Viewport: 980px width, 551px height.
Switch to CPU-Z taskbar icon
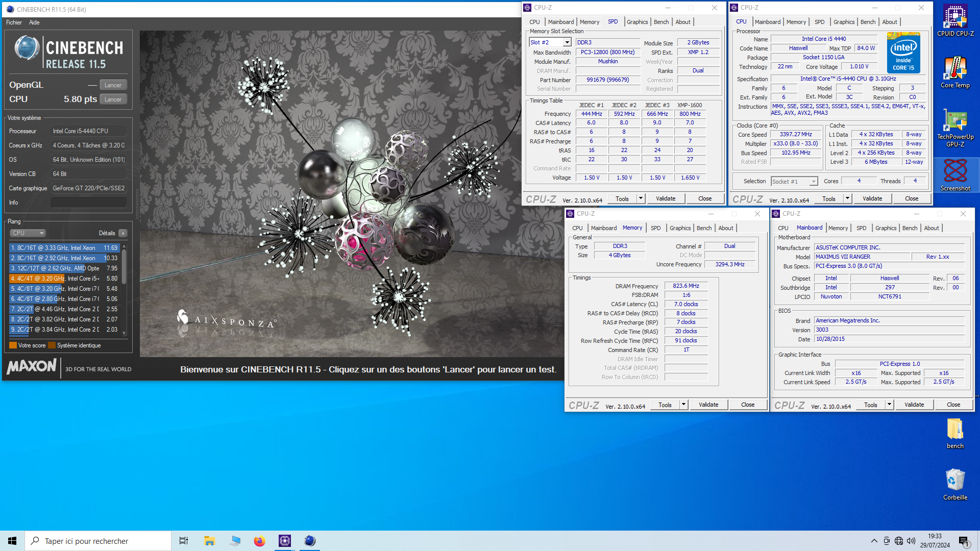pyautogui.click(x=285, y=541)
